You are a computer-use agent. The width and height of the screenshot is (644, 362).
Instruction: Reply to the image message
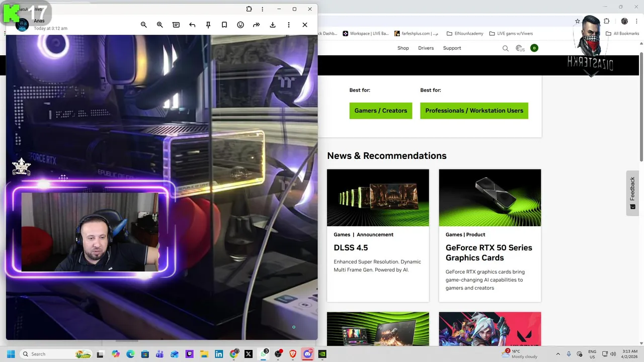coord(192,25)
